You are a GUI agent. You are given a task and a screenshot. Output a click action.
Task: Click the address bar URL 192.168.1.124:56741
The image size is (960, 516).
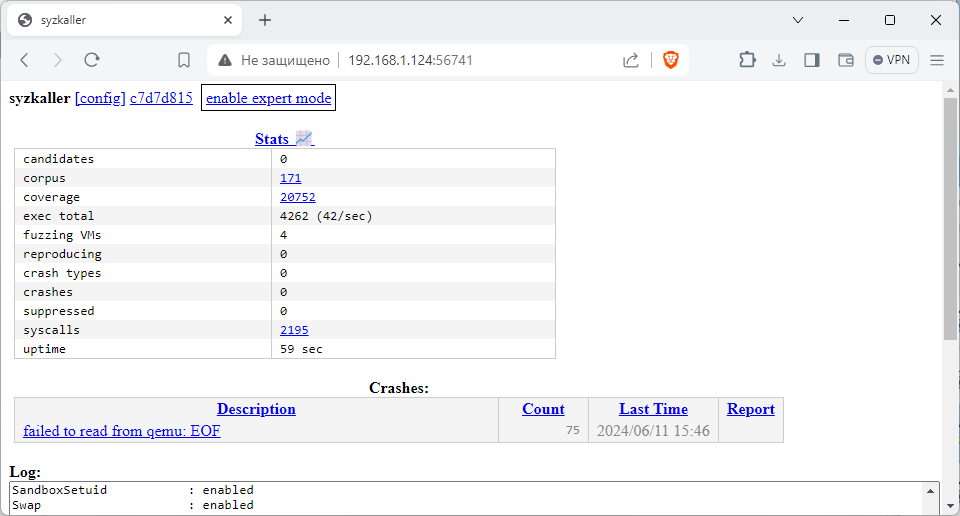coord(410,60)
